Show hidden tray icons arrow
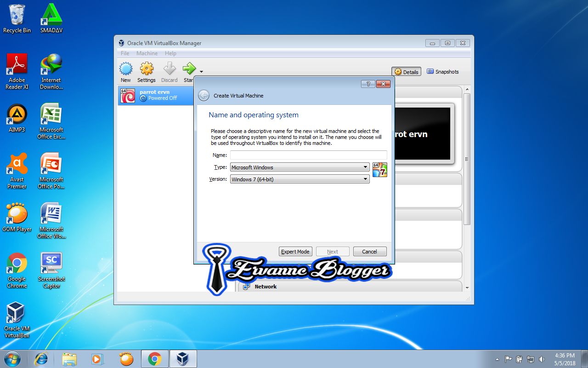588x368 pixels. coord(497,359)
